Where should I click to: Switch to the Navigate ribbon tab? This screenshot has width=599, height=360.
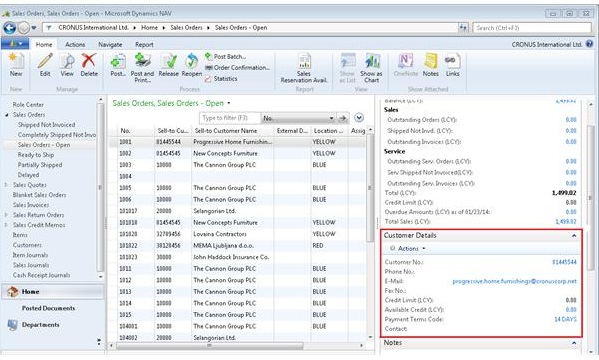(x=110, y=45)
